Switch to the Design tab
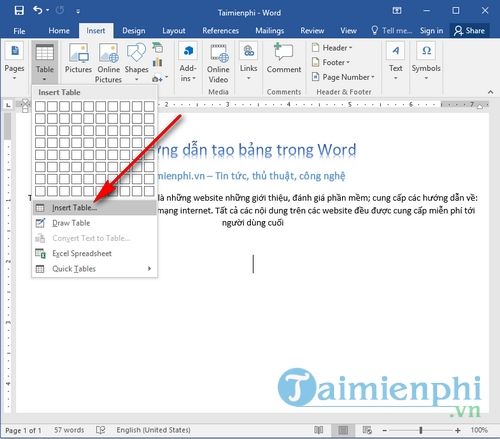This screenshot has width=500, height=439. 133,31
